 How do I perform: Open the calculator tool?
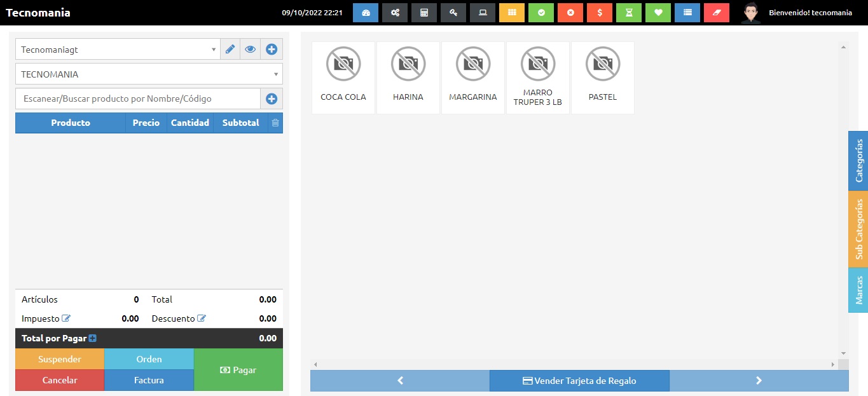(424, 13)
